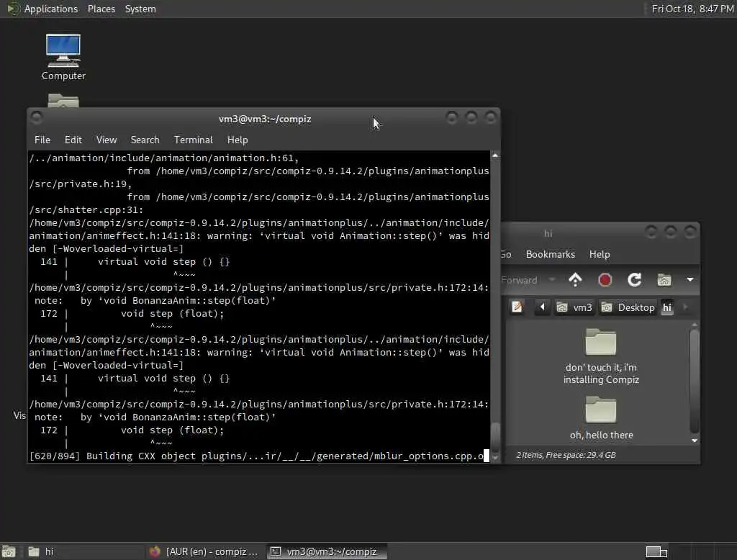Select the "oh, hello there" folder
The width and height of the screenshot is (737, 560).
601,417
